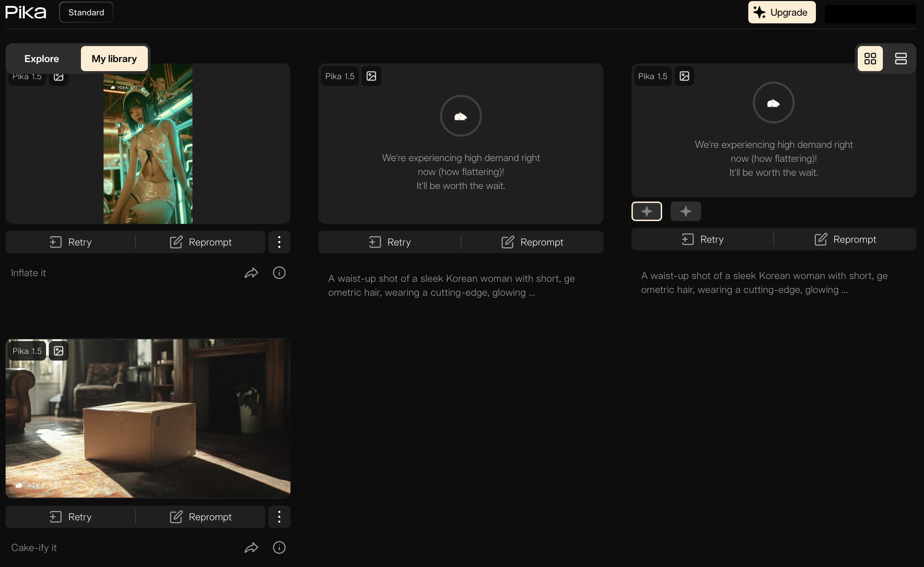
Task: Show info for Cake-ify it video
Action: 279,547
